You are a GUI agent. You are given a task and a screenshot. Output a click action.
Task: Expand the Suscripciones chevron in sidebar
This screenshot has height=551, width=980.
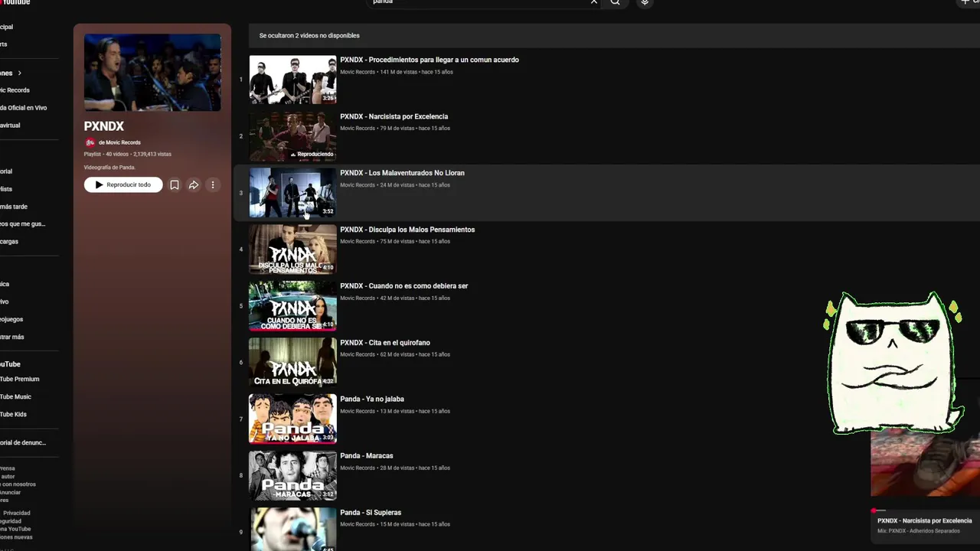[x=19, y=73]
